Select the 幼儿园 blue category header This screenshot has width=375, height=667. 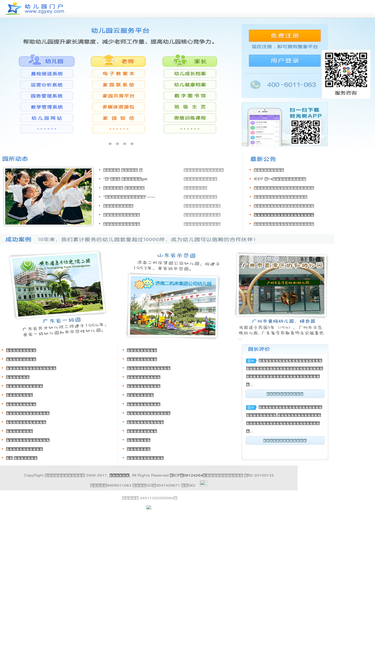pyautogui.click(x=46, y=61)
